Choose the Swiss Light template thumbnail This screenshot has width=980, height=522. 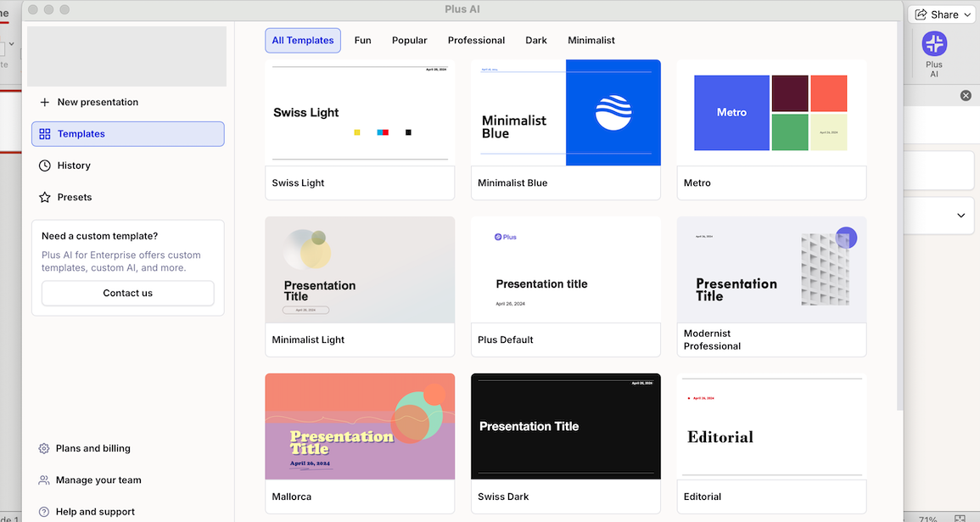pos(360,113)
